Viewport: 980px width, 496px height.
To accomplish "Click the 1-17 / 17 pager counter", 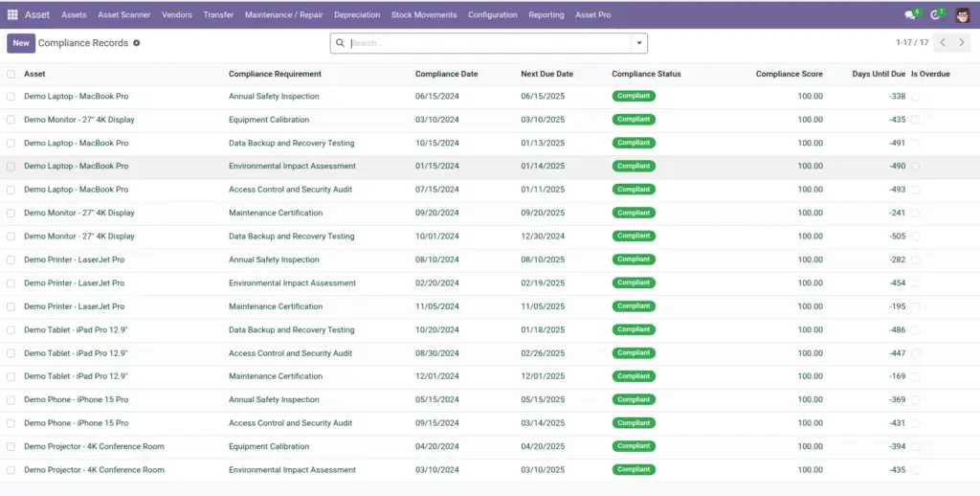I will 912,42.
